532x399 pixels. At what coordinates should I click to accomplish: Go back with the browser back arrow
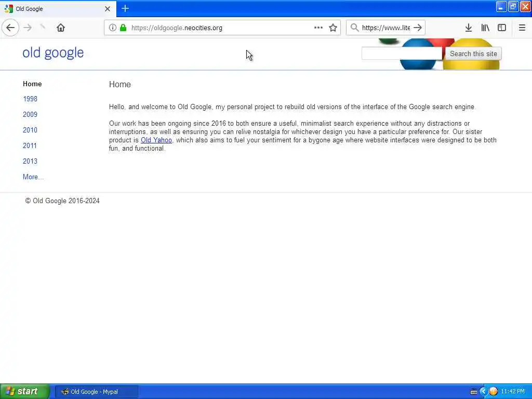coord(10,28)
